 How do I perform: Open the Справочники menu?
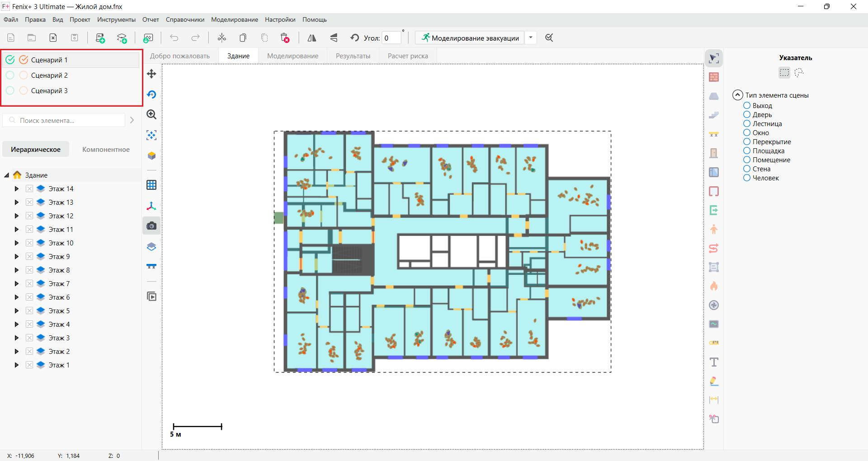pyautogui.click(x=185, y=19)
